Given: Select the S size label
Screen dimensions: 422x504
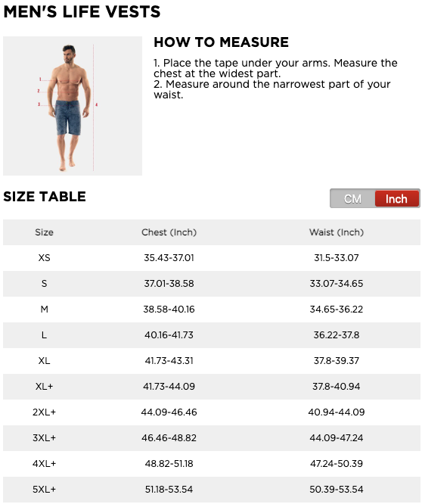Looking at the screenshot, I should pos(45,284).
